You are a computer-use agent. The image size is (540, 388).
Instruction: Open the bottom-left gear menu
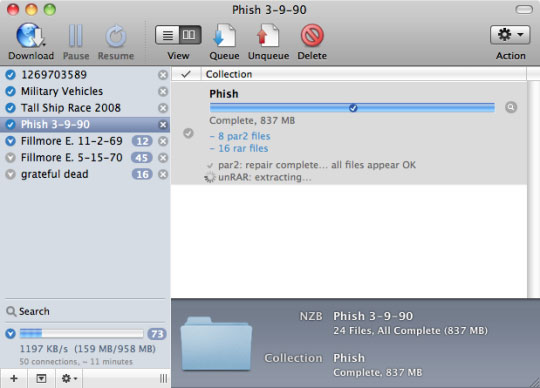pyautogui.click(x=69, y=379)
